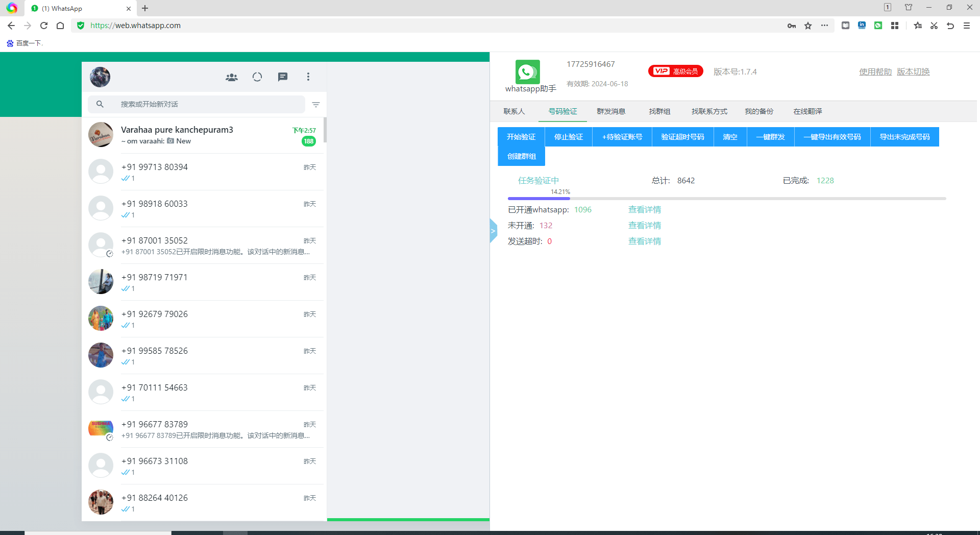Reload the WhatsApp web page
The width and height of the screenshot is (980, 535).
click(x=44, y=26)
